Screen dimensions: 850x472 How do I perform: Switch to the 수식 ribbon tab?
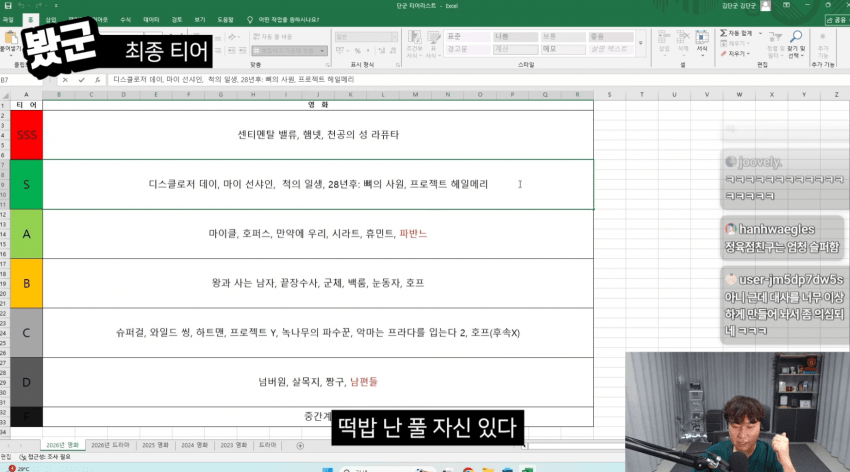coord(125,20)
